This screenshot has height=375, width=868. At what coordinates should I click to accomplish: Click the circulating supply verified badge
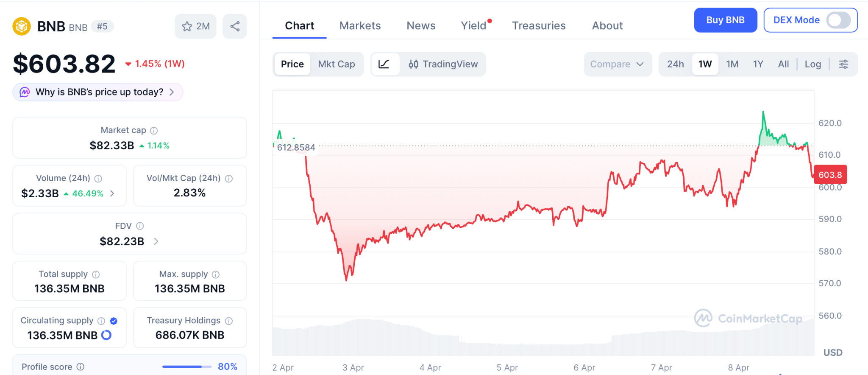point(114,321)
